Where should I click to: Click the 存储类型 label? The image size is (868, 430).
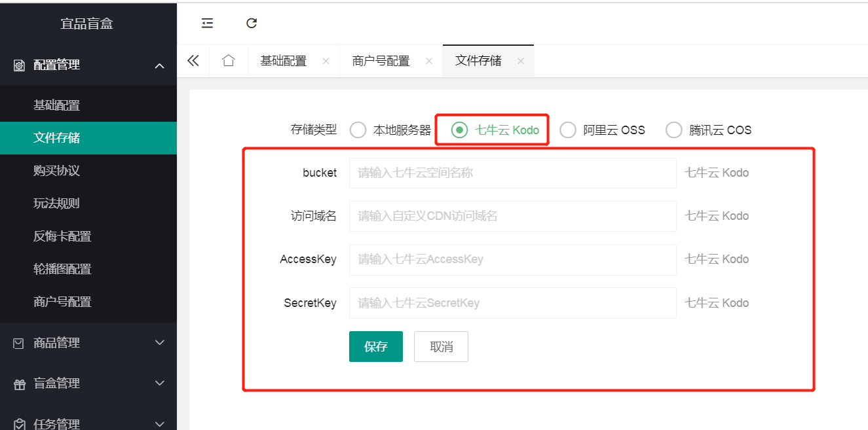point(314,130)
